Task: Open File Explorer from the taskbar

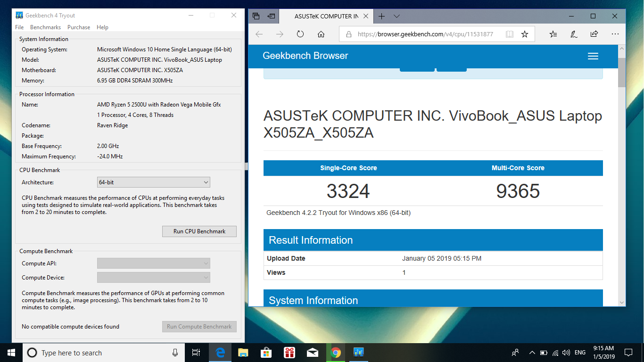Action: (243, 353)
